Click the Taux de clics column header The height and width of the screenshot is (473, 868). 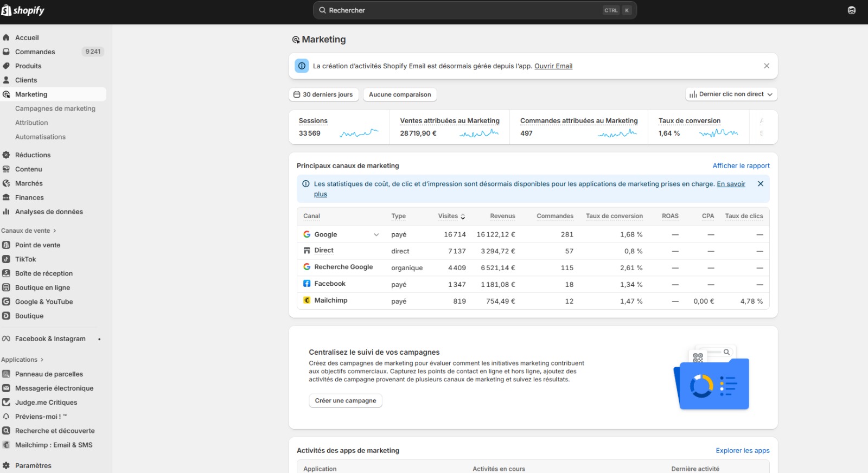[744, 216]
